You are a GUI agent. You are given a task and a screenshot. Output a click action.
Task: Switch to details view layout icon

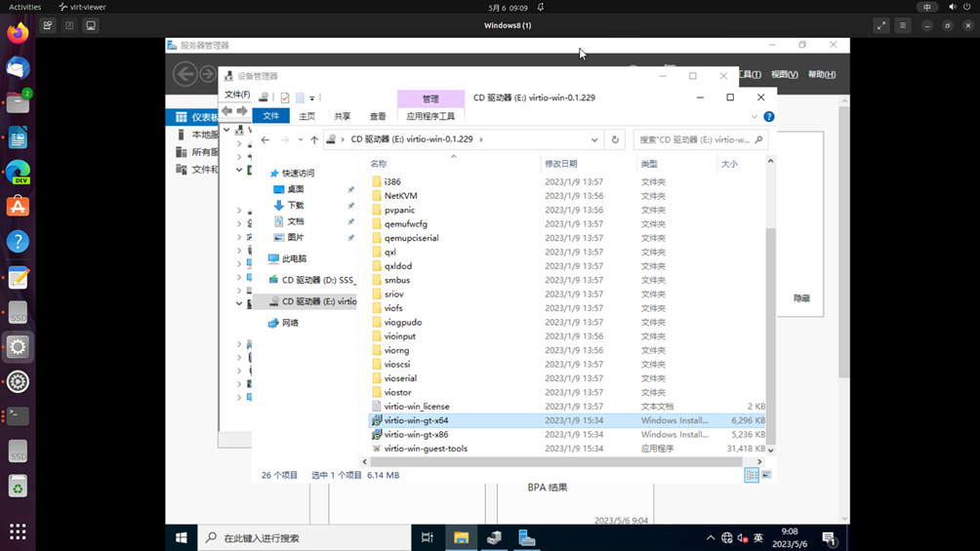pos(752,475)
